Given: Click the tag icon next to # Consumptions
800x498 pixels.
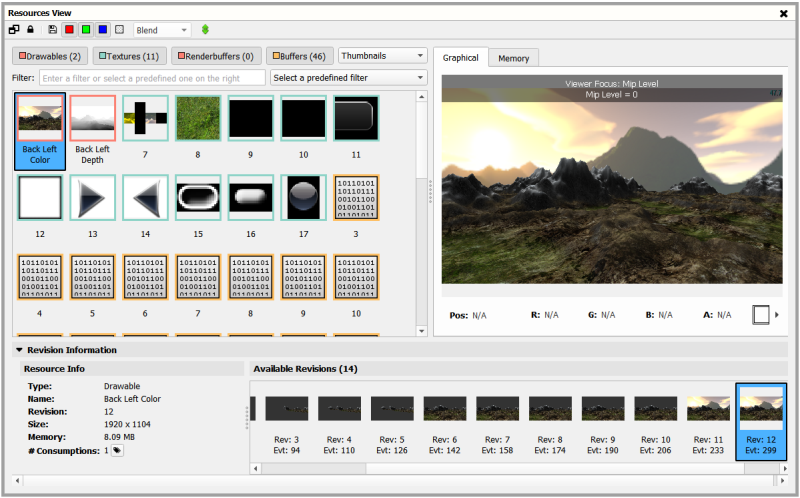Looking at the screenshot, I should (x=117, y=451).
